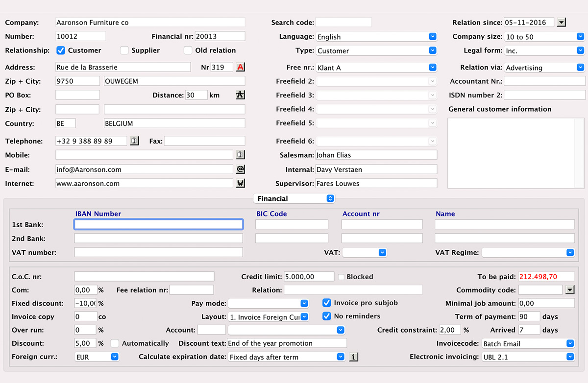Click the @ email icon beside E-mail

[240, 169]
